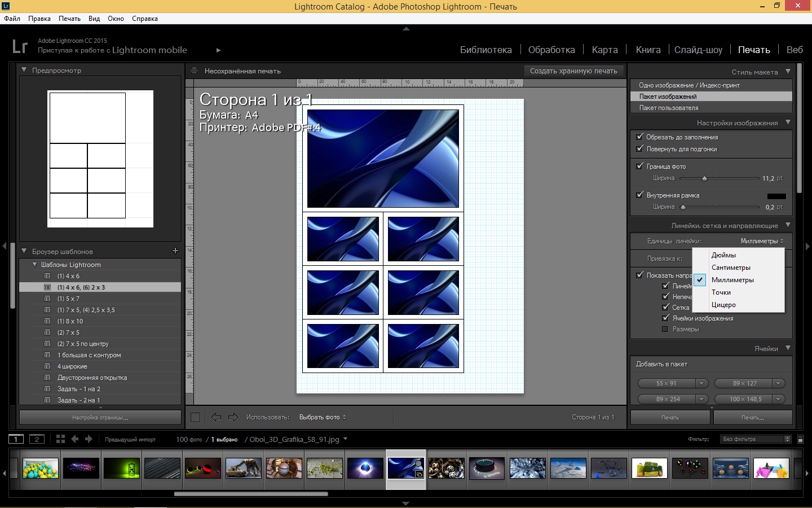Switch to grid view in filmstrip bar
This screenshot has width=812, height=508.
coord(60,439)
